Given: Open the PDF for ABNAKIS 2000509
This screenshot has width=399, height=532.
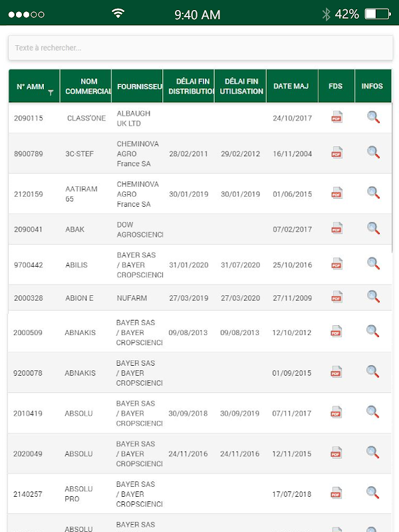Looking at the screenshot, I should coord(336,331).
